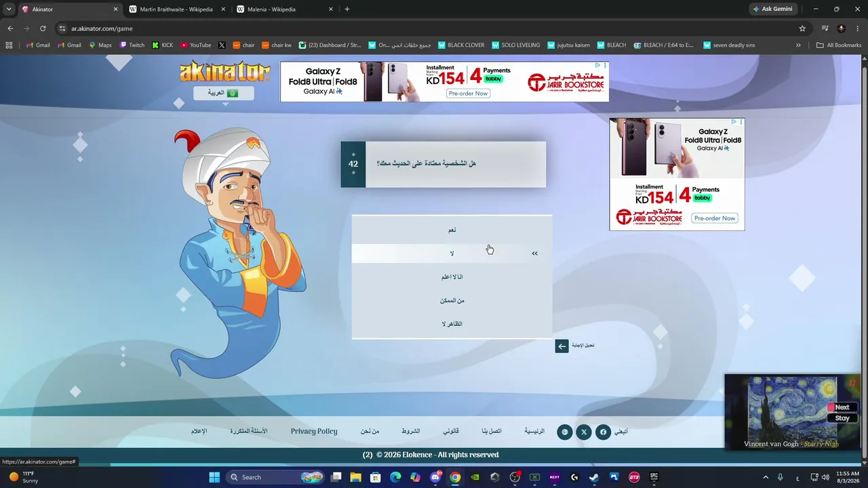Open the jujutsu kaisen bookmark
The width and height of the screenshot is (868, 488).
coord(568,45)
